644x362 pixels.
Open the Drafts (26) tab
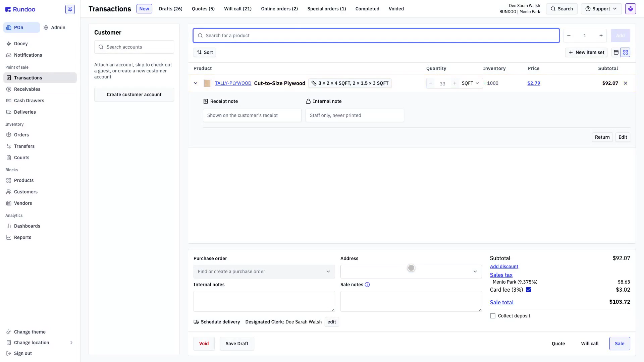[x=171, y=9]
